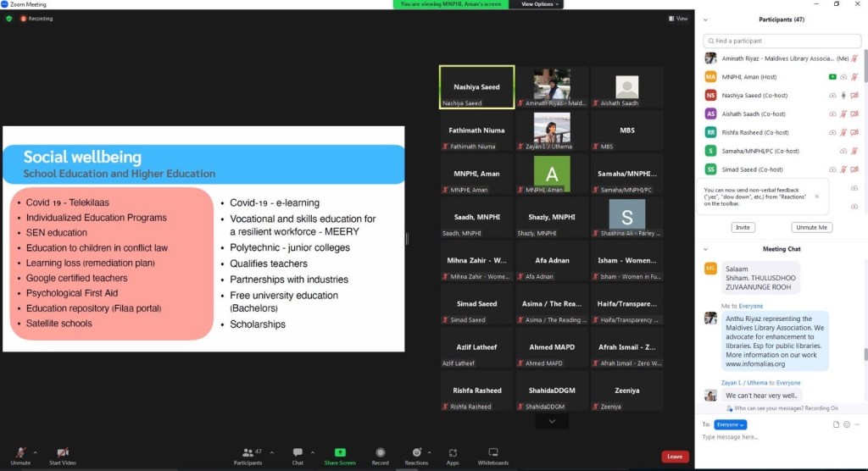The width and height of the screenshot is (868, 471).
Task: Click the Participants icon showing 47
Action: click(248, 454)
